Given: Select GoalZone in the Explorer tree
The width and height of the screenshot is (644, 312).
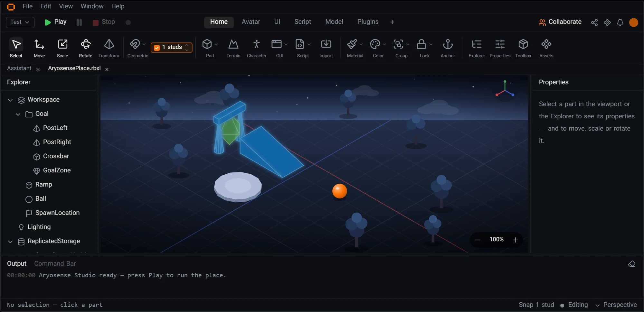Looking at the screenshot, I should point(52,170).
